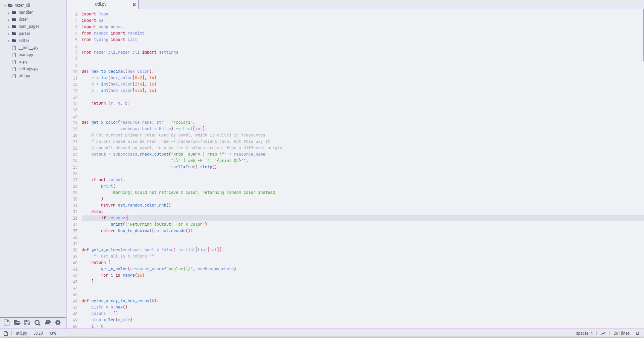Click the file icon beside settings.py
Viewport: 644px width, 338px height.
(x=14, y=69)
